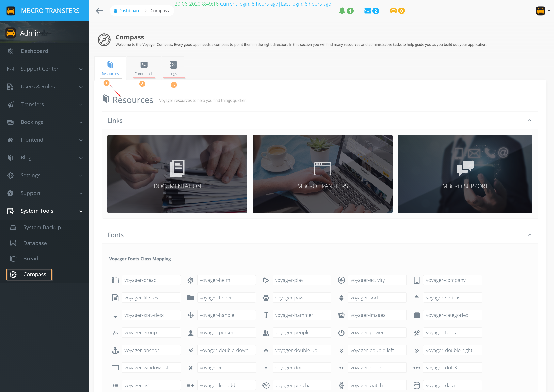Viewport: 554px width, 392px height.
Task: Click the Compass page header icon
Action: [x=104, y=40]
